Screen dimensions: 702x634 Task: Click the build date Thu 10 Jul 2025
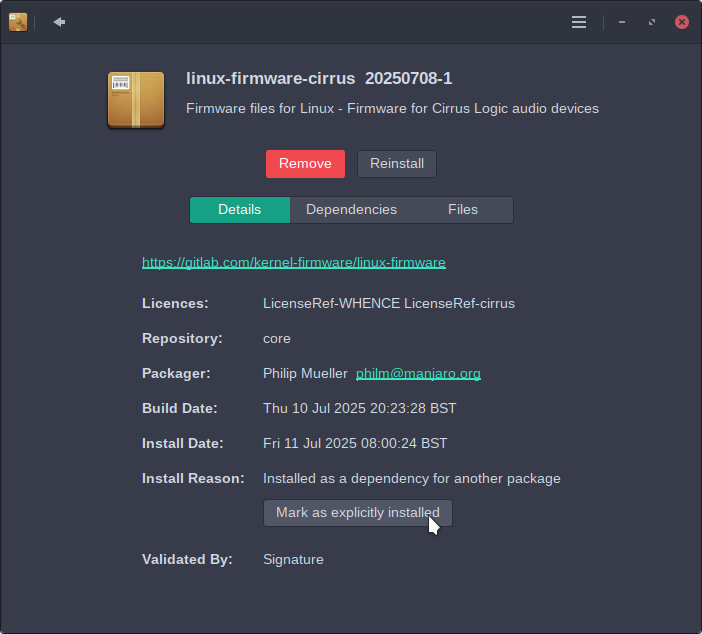[x=360, y=408]
